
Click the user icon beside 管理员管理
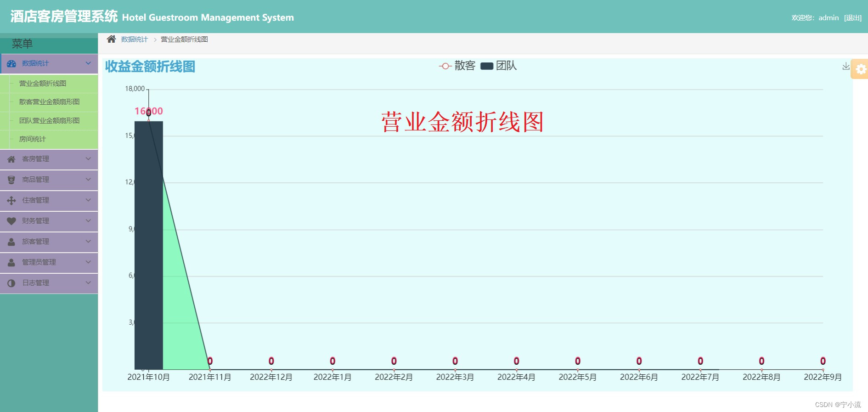click(x=11, y=262)
